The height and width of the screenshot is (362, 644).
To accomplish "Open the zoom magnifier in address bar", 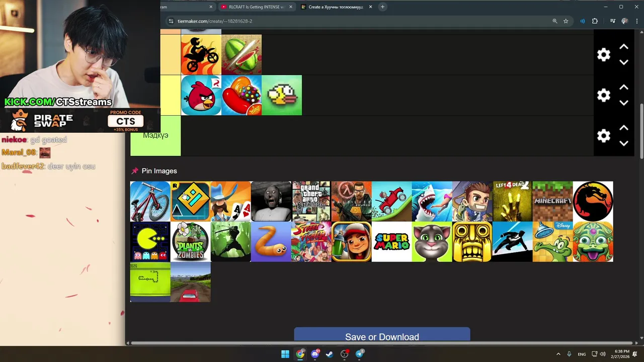I will pos(555,21).
